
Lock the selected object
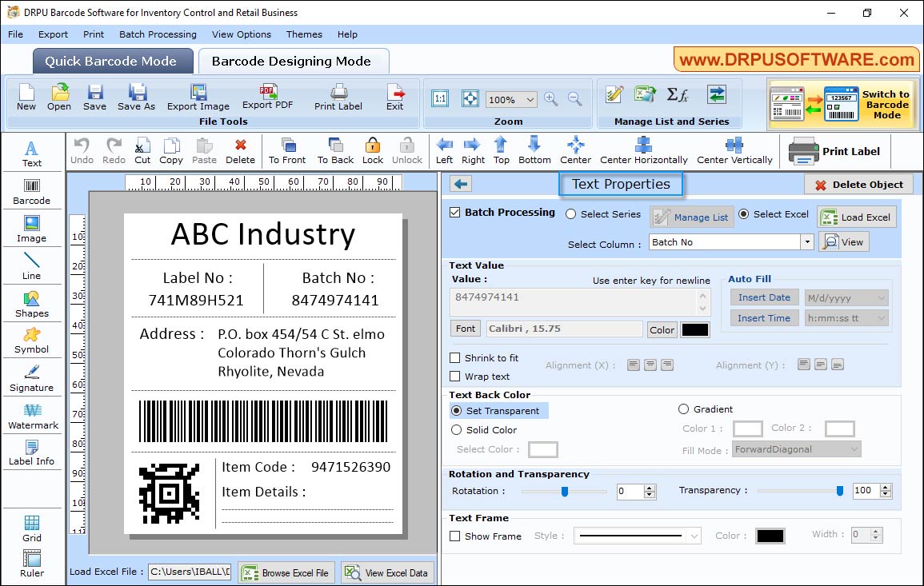tap(373, 150)
